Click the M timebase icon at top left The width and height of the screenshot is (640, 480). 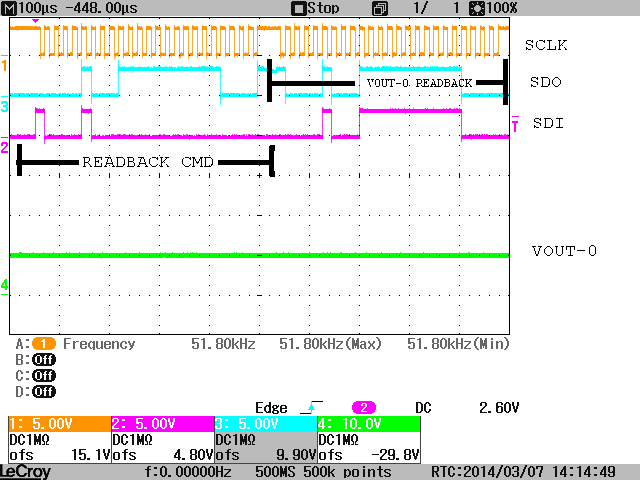[x=9, y=8]
